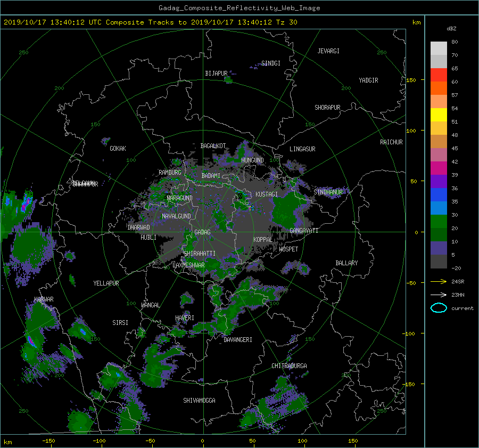Click the SHORAPUR city label
Viewport: 479px width, 448px height.
327,107
